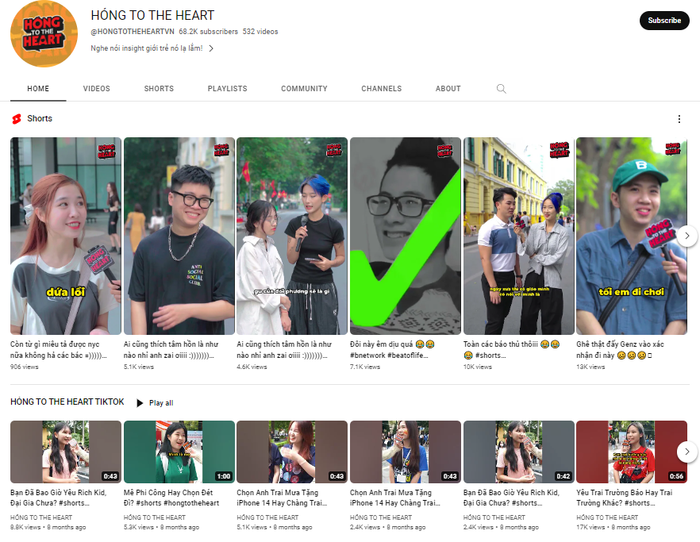Screen dimensions: 700x542
Task: Open iPhone 14 video thumbnail with 5.1K views
Action: pos(292,451)
